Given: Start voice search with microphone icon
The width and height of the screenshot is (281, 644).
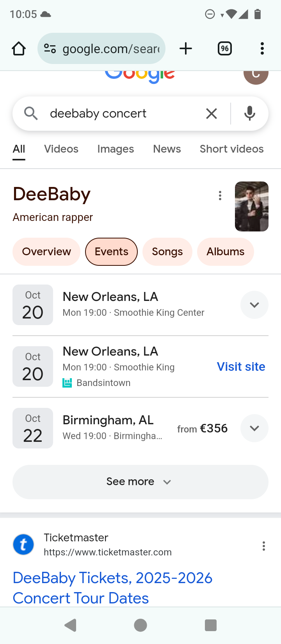Looking at the screenshot, I should (250, 114).
